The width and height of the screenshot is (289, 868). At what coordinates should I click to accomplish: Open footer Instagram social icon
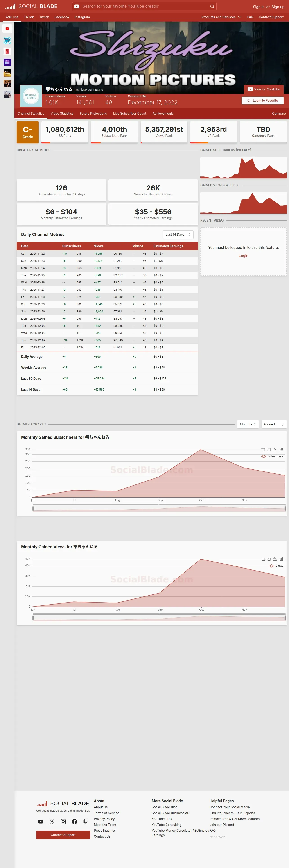point(63,822)
